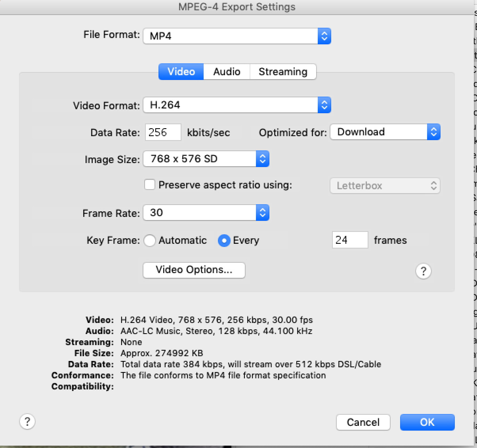The height and width of the screenshot is (448, 477).
Task: Click the Video Format stepper arrows
Action: click(x=324, y=105)
